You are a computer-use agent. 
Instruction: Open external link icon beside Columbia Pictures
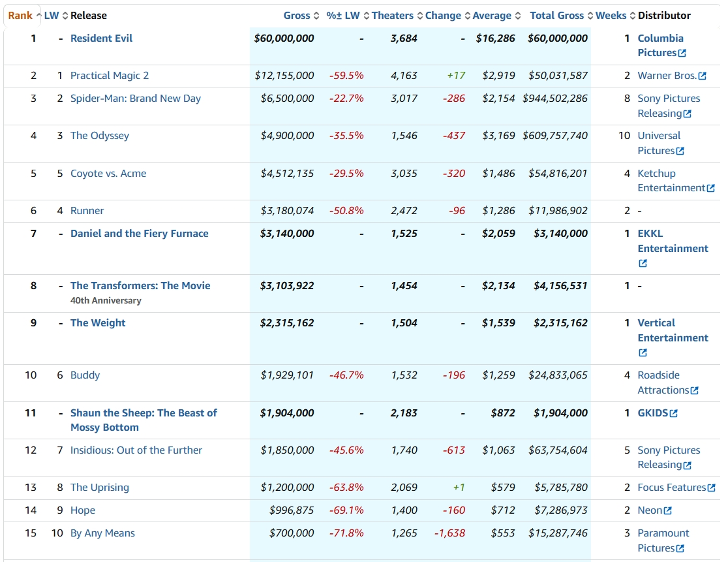tap(682, 53)
